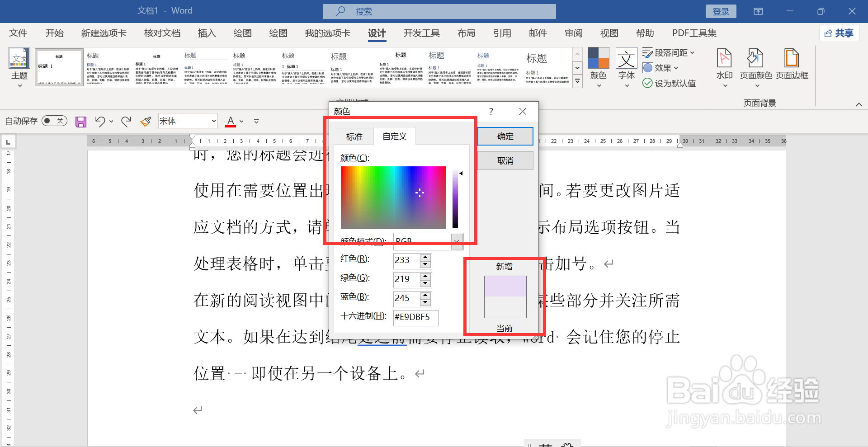Viewport: 868px width, 447px height.
Task: Click the hex (十六进制) #E9DBF5 field
Action: [415, 317]
